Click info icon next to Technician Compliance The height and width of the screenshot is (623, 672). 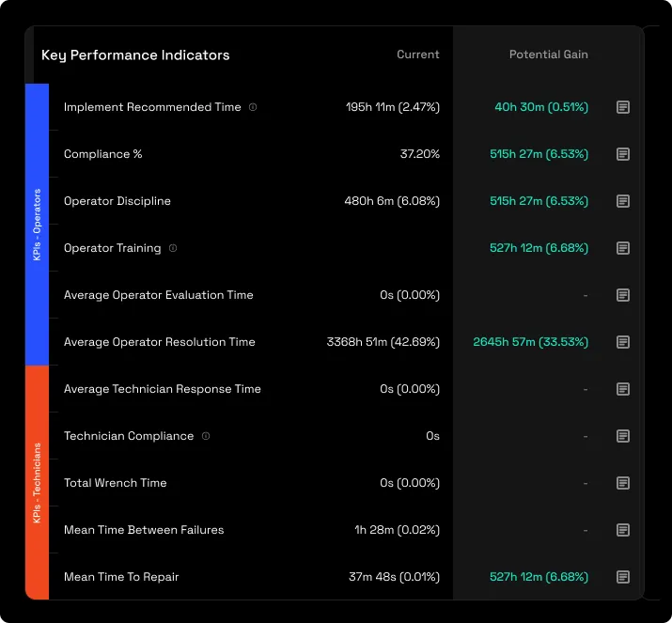click(206, 436)
